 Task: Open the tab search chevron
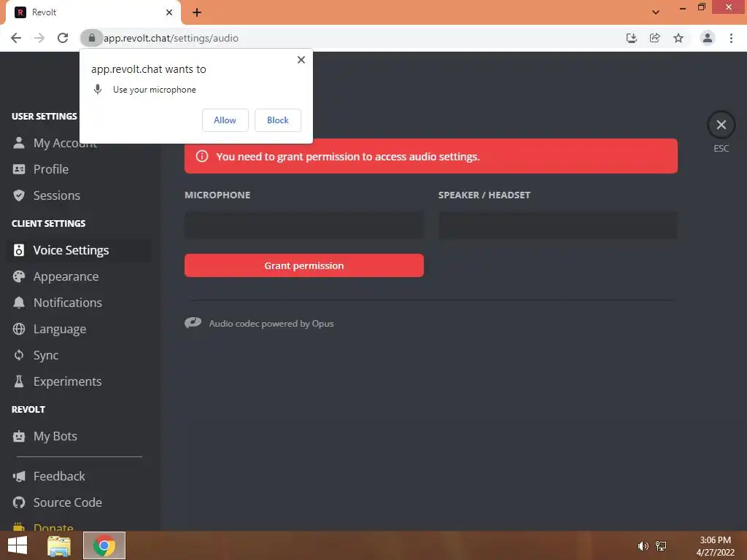656,12
